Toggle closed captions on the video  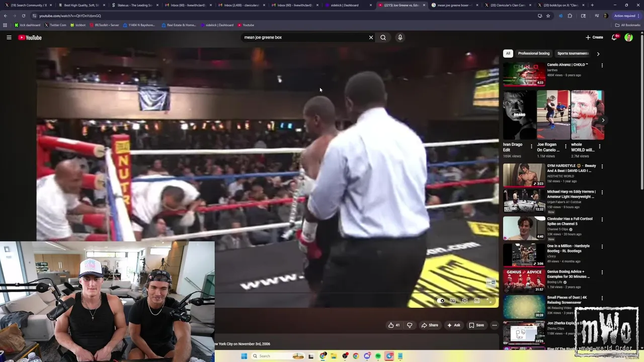point(453,301)
